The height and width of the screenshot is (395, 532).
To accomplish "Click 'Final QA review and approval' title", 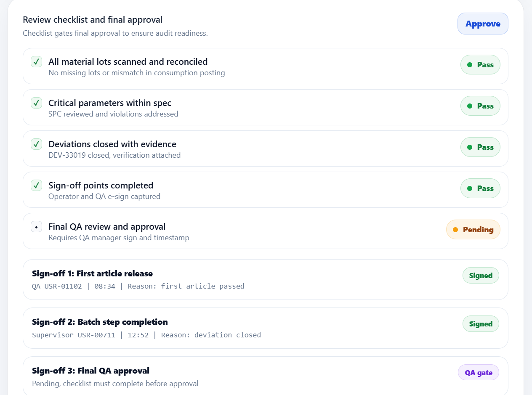I will 107,227.
